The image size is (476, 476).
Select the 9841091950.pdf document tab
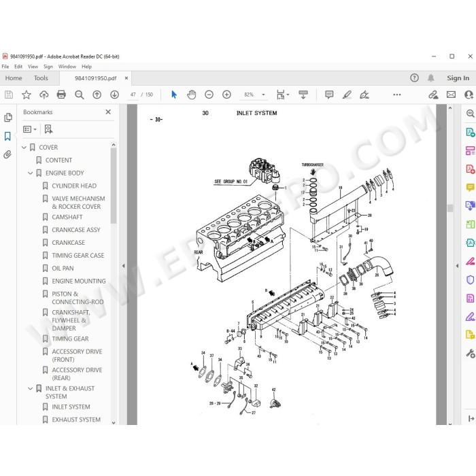[x=96, y=78]
